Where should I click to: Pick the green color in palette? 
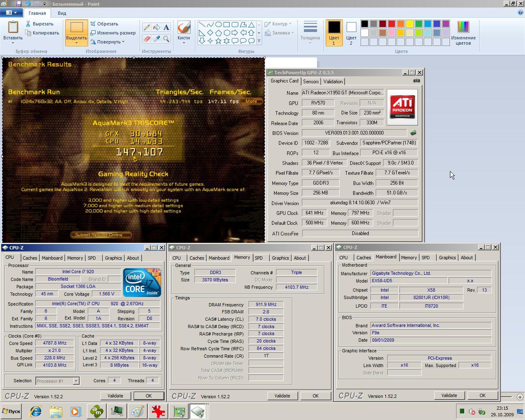(x=419, y=24)
